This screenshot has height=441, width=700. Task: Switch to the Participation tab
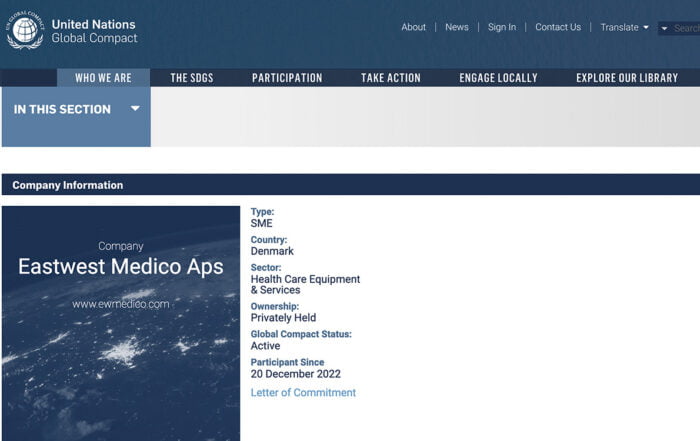(287, 78)
